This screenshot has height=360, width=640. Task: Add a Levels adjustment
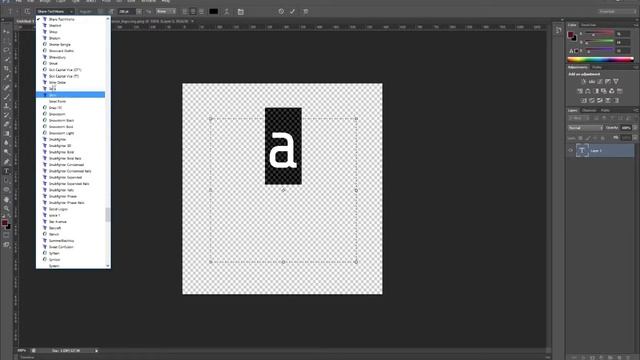coord(592,82)
